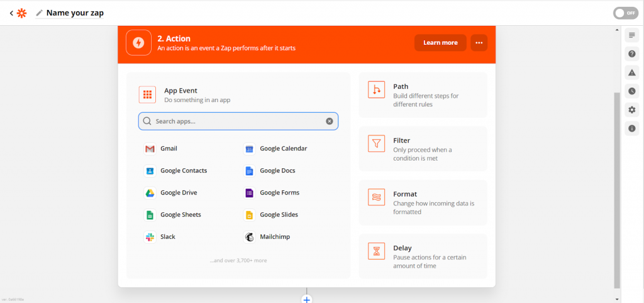Screen dimensions: 644x303
Task: Select the Gmail app icon
Action: pyautogui.click(x=150, y=149)
